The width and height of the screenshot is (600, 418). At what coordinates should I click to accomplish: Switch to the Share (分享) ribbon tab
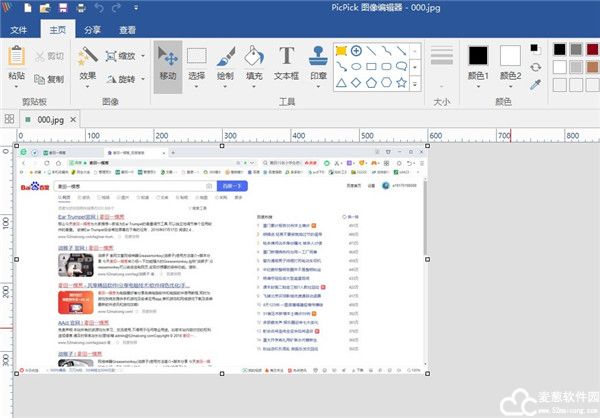click(x=92, y=30)
